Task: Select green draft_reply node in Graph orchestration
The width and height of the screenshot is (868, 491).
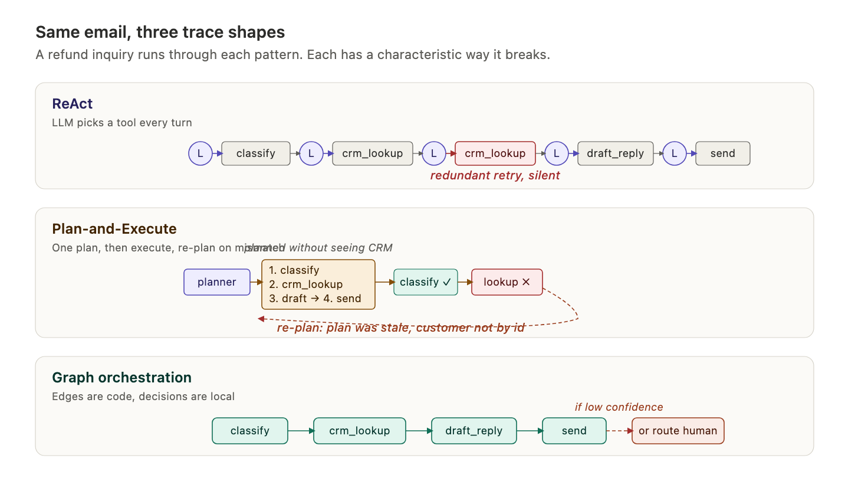Action: (x=474, y=431)
